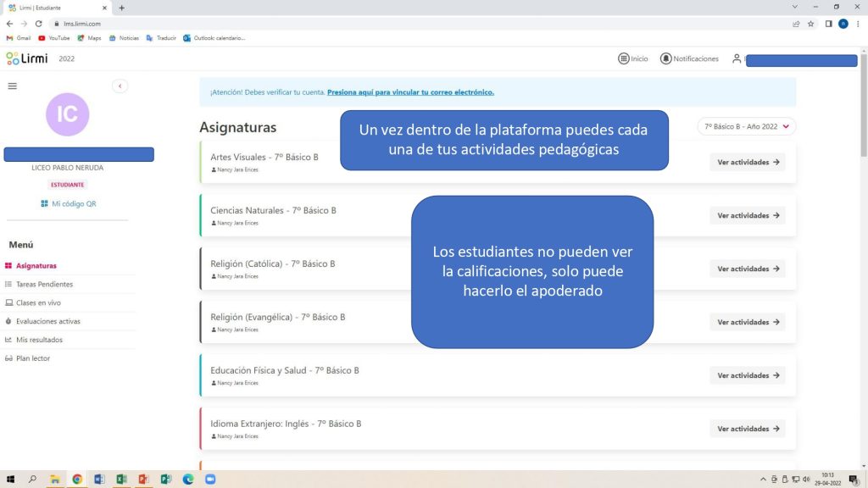Open Tareas Pendientes menu item
Viewport: 868px width, 488px height.
44,285
